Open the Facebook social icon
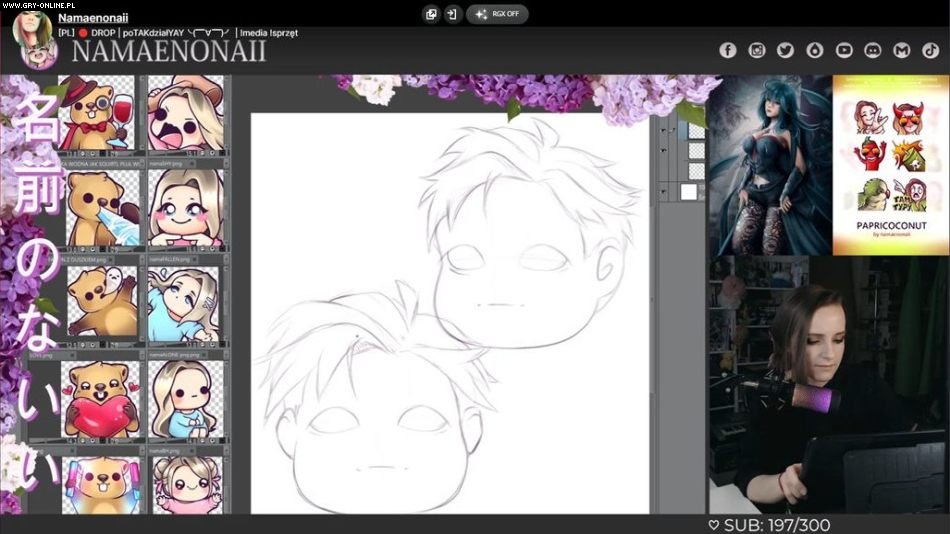950x534 pixels. pyautogui.click(x=728, y=50)
